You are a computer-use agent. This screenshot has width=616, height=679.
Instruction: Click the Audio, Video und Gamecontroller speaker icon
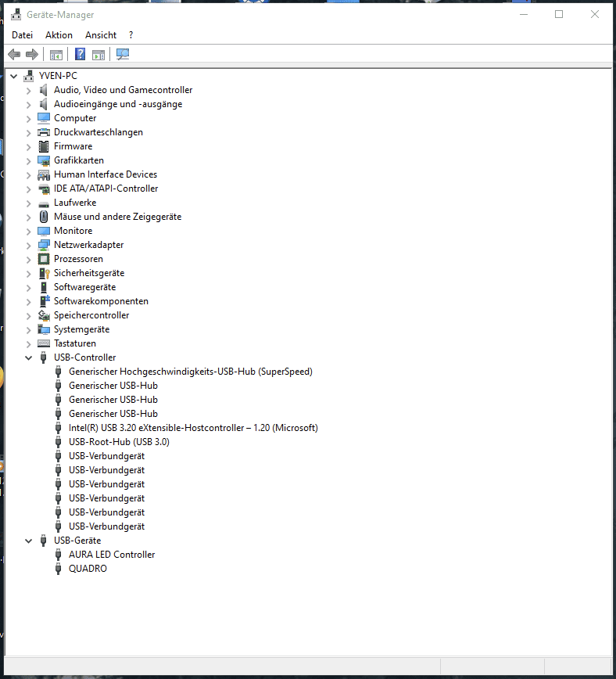[43, 90]
